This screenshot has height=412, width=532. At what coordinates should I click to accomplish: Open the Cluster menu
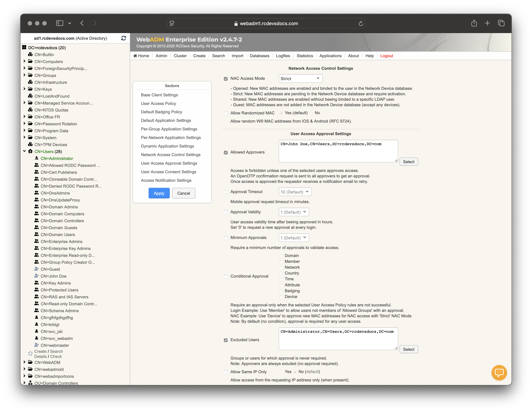pos(180,56)
